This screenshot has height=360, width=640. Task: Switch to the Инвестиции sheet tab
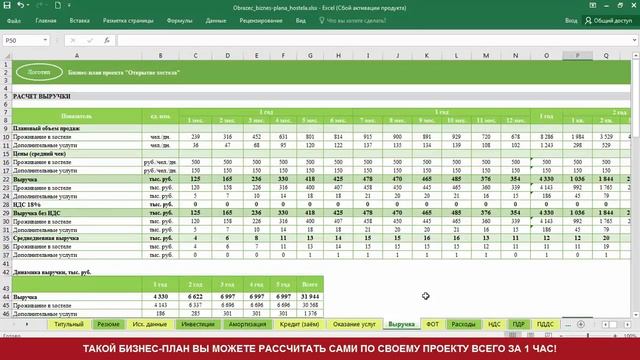click(x=198, y=324)
